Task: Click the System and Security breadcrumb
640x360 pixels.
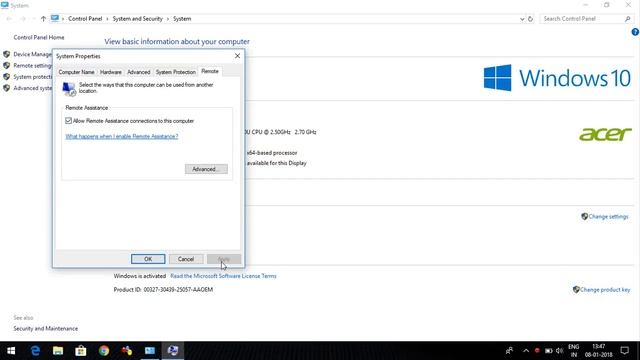Action: [138, 19]
